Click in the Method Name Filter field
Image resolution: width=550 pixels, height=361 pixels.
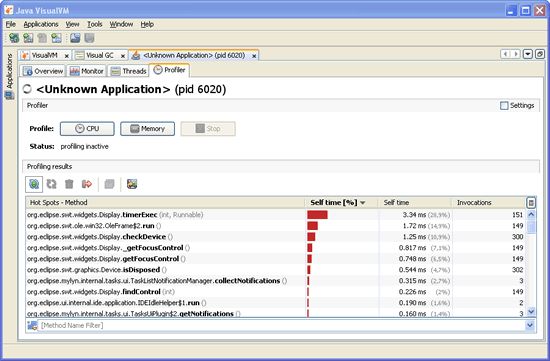coord(281,326)
